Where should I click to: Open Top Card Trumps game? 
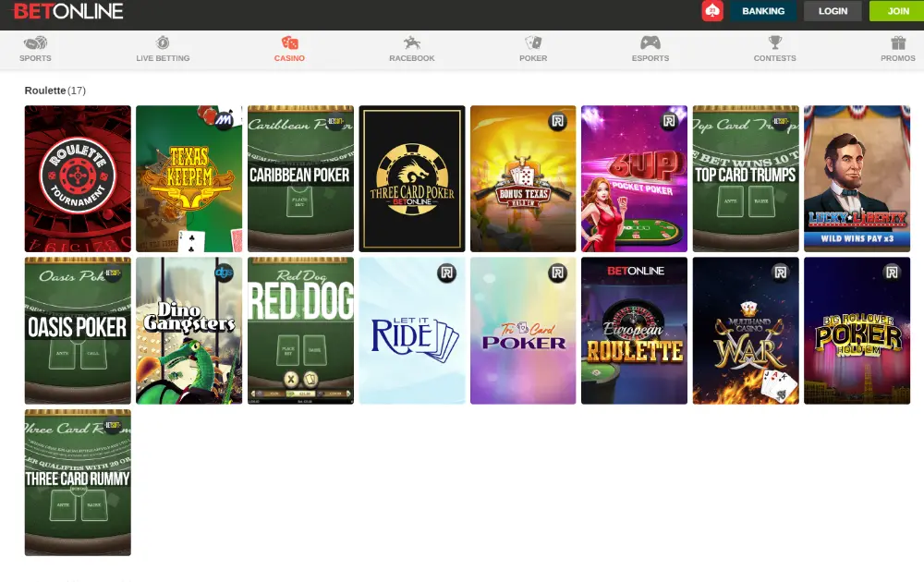point(746,178)
